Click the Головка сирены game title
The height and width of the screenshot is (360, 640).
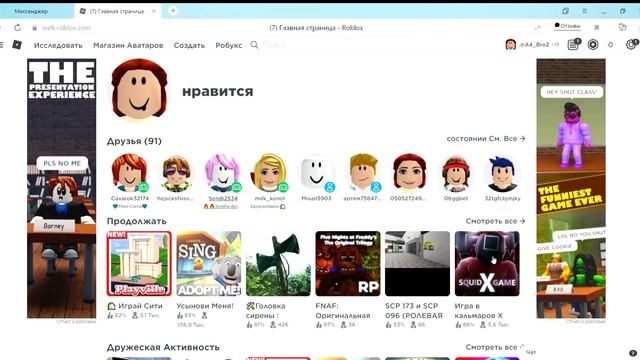click(266, 311)
